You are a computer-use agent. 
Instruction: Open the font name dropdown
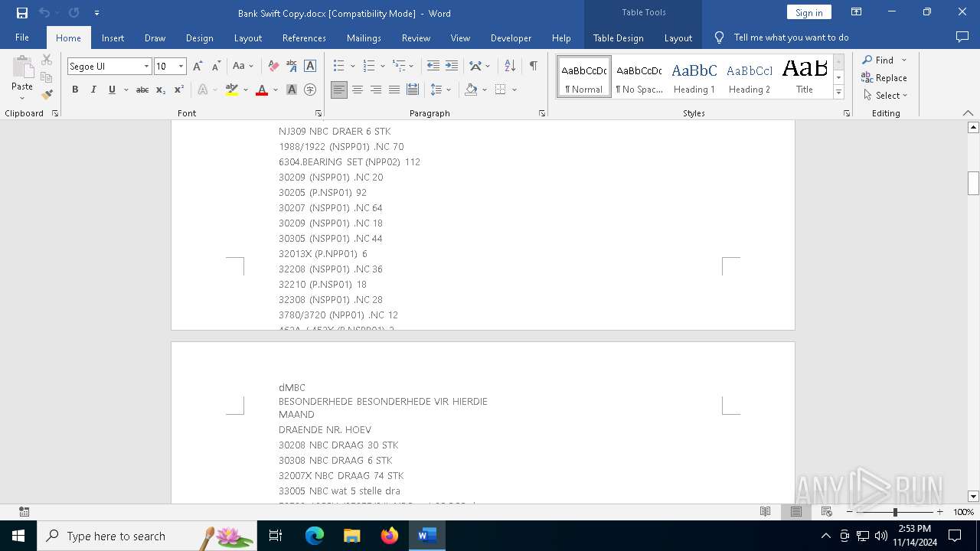click(x=146, y=67)
